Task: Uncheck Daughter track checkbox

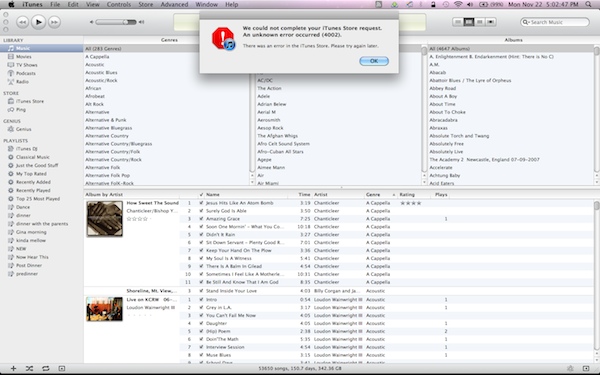Action: click(x=201, y=323)
